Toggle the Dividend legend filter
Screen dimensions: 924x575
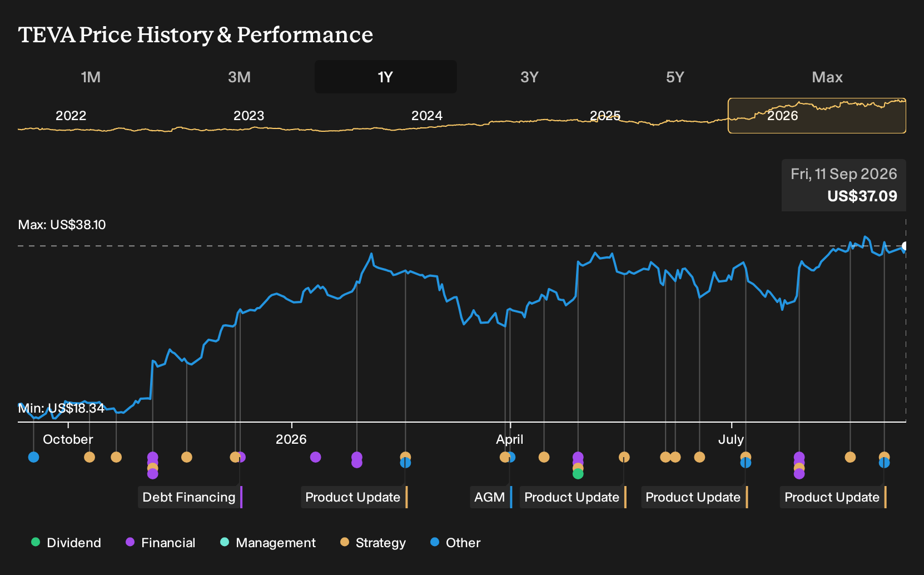click(x=66, y=543)
